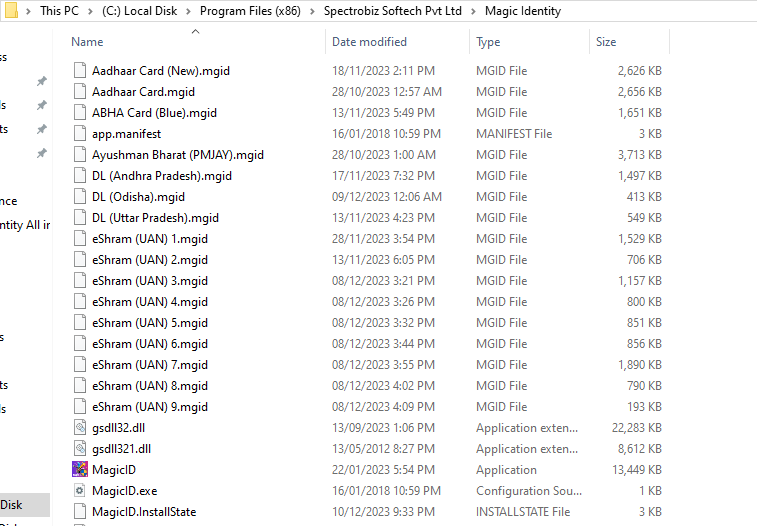Select the eShram (UAN) 5.mgid file
Image resolution: width=757 pixels, height=526 pixels.
click(150, 323)
